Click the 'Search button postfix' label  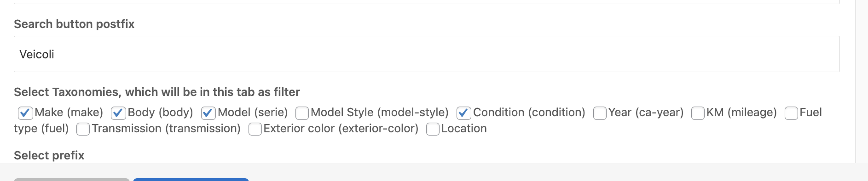(74, 24)
